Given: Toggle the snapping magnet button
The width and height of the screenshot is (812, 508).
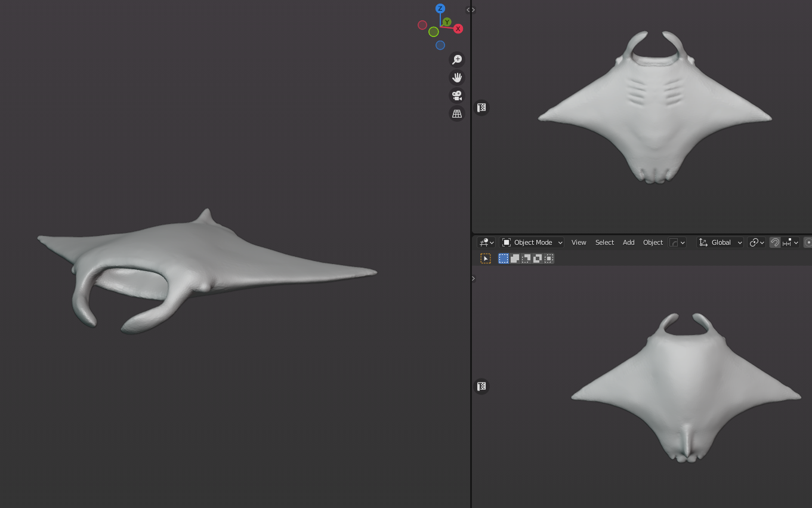Looking at the screenshot, I should pos(774,242).
